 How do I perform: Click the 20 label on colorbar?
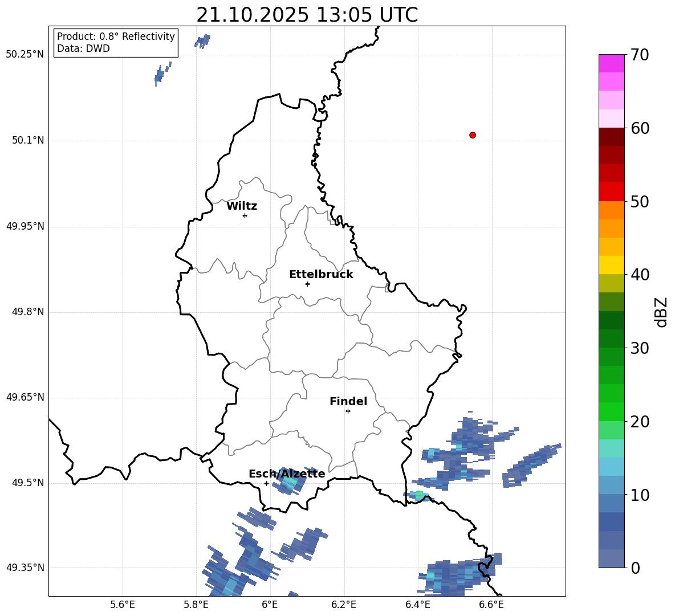coord(640,422)
